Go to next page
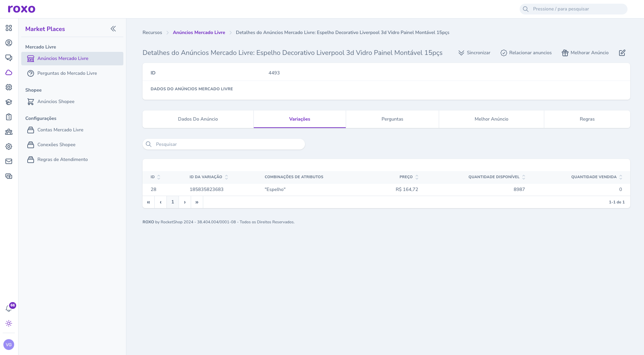Image resolution: width=644 pixels, height=355 pixels. click(185, 202)
